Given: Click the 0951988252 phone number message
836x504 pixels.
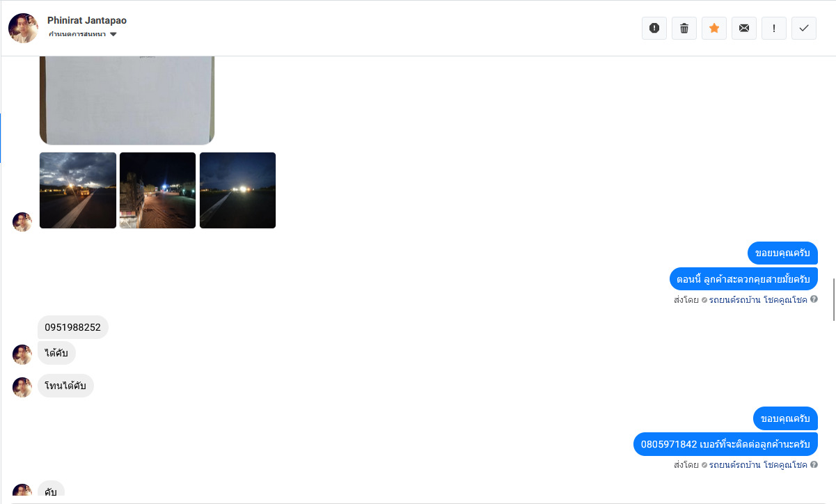Looking at the screenshot, I should pos(73,327).
